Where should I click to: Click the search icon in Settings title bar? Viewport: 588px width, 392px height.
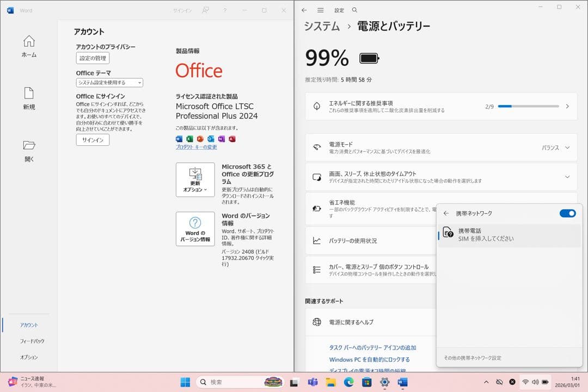pyautogui.click(x=354, y=10)
